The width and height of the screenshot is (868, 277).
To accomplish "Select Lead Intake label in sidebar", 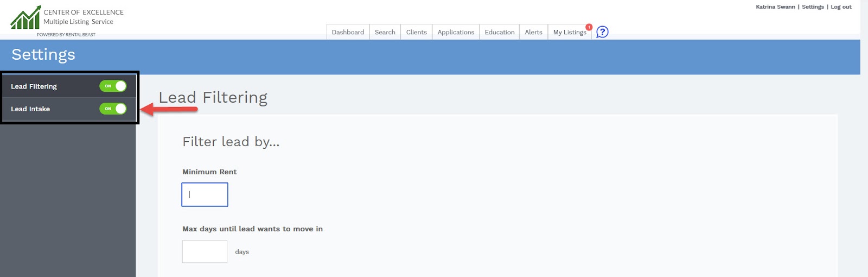I will tap(30, 109).
